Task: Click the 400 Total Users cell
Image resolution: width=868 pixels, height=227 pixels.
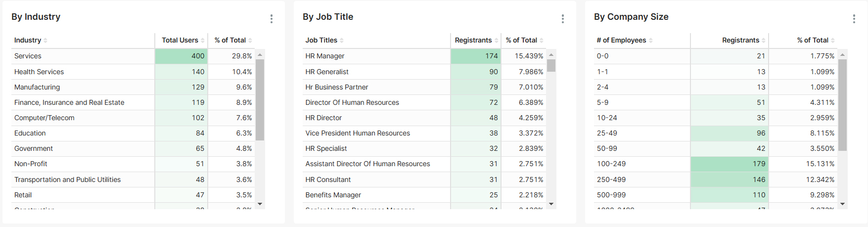Action: pyautogui.click(x=182, y=56)
